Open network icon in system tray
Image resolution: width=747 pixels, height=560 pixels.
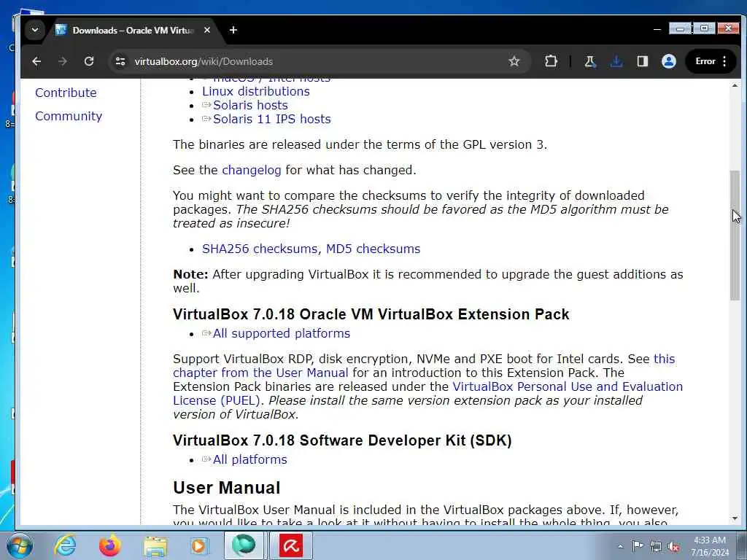tap(656, 546)
